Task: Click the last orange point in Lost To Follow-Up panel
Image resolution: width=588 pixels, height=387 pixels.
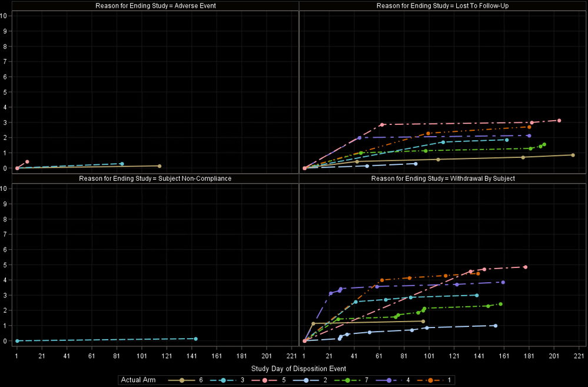Action: tap(529, 127)
